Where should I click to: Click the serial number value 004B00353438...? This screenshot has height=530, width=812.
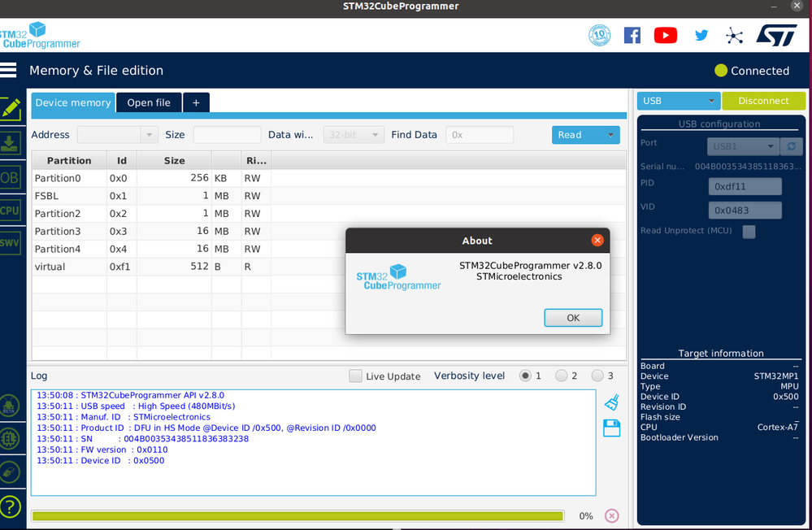tap(748, 167)
